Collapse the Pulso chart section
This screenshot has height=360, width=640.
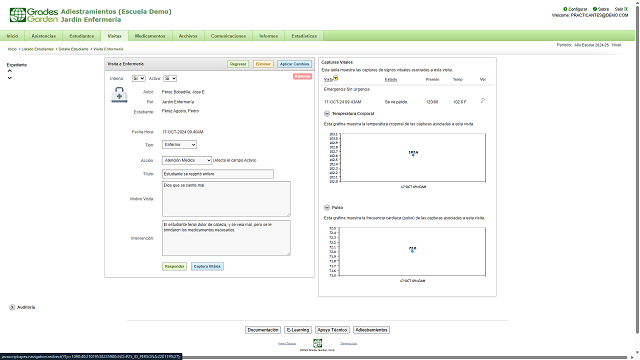click(327, 207)
